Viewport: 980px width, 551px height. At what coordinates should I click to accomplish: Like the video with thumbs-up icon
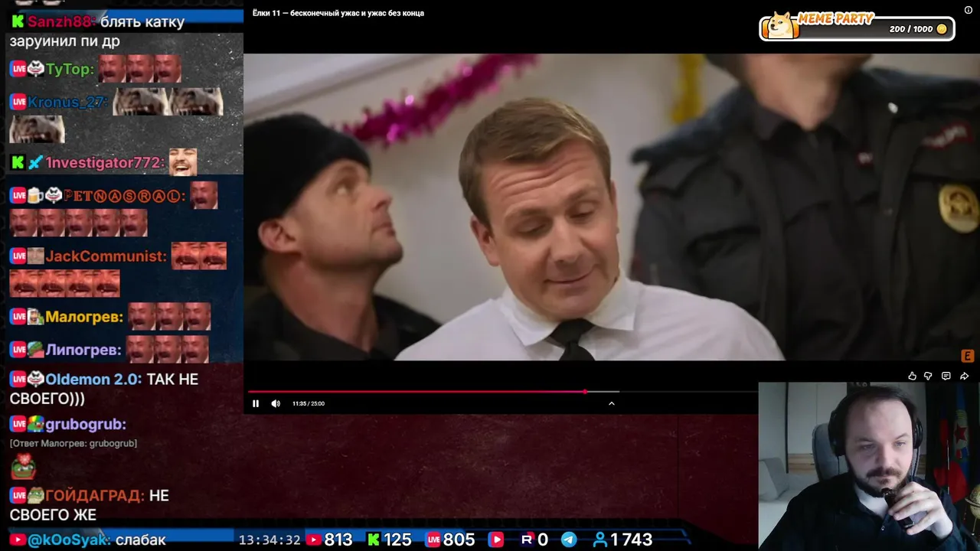point(912,376)
